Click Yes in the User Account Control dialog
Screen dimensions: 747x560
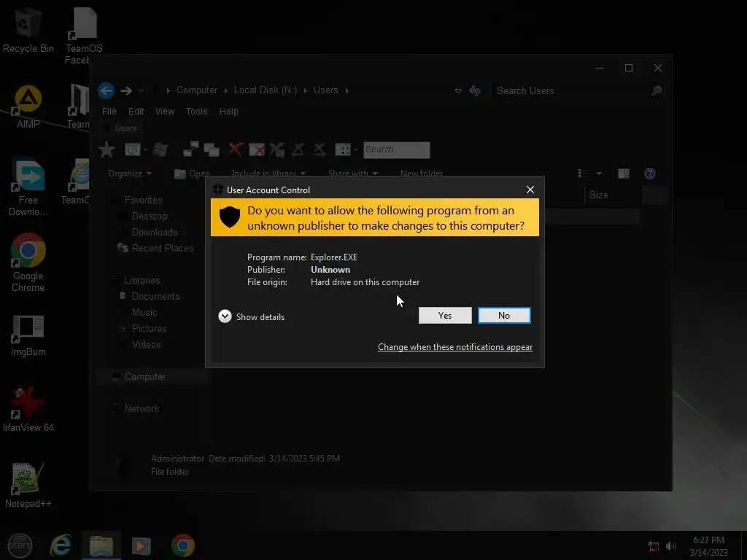pos(445,315)
